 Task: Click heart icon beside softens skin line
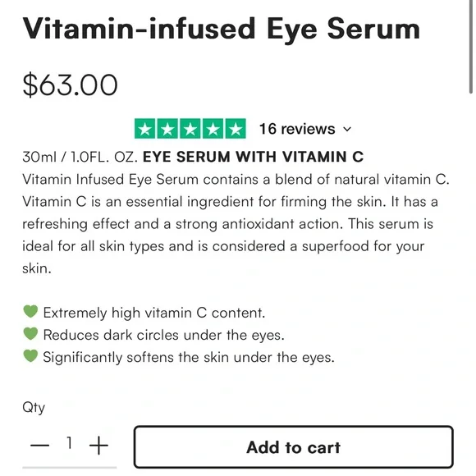tap(30, 356)
